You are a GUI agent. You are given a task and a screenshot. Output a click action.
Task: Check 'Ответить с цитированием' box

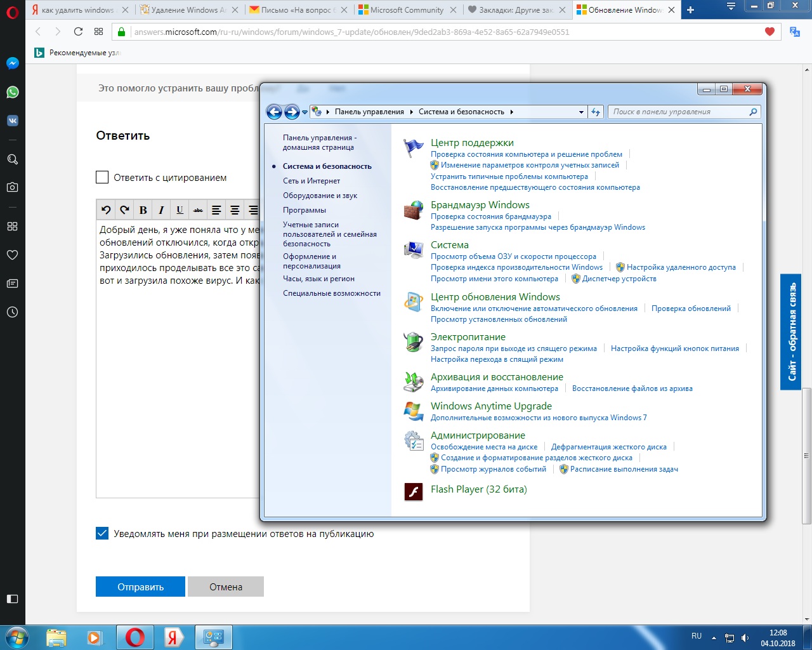pos(102,177)
